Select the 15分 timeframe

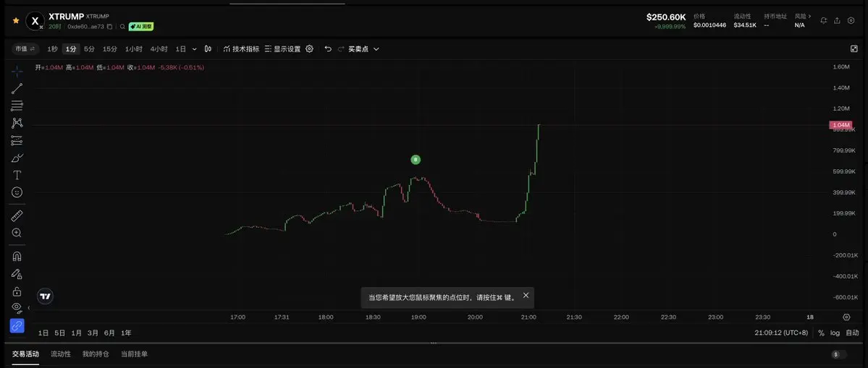coord(109,49)
